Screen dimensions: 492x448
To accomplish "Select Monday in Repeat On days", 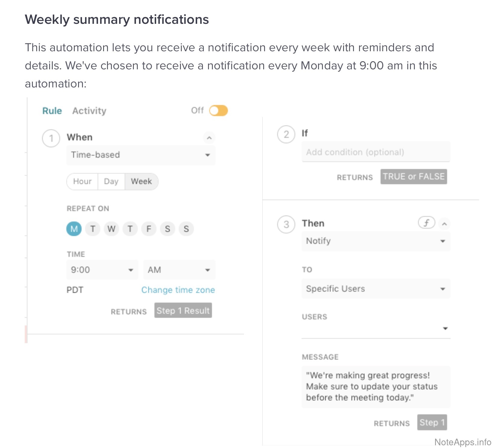I will pyautogui.click(x=74, y=229).
